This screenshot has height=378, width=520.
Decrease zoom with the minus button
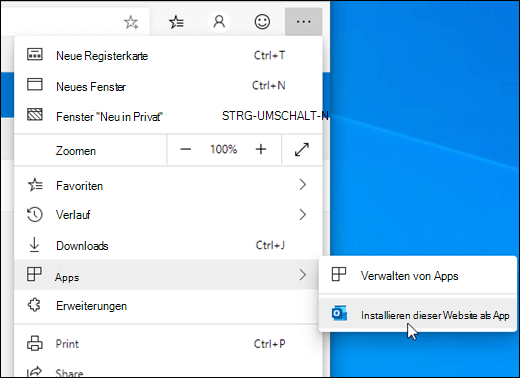click(x=186, y=149)
